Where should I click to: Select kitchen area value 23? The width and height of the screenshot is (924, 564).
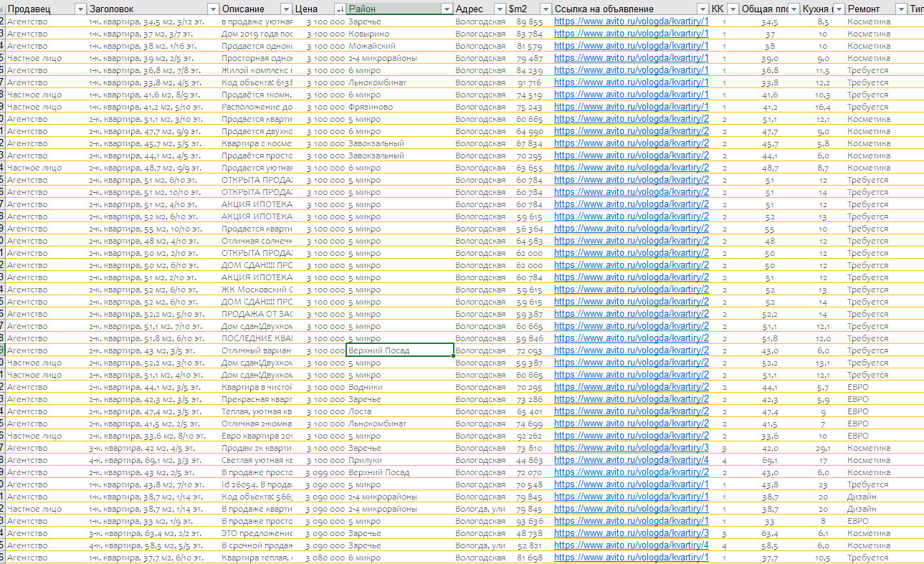coord(823,484)
